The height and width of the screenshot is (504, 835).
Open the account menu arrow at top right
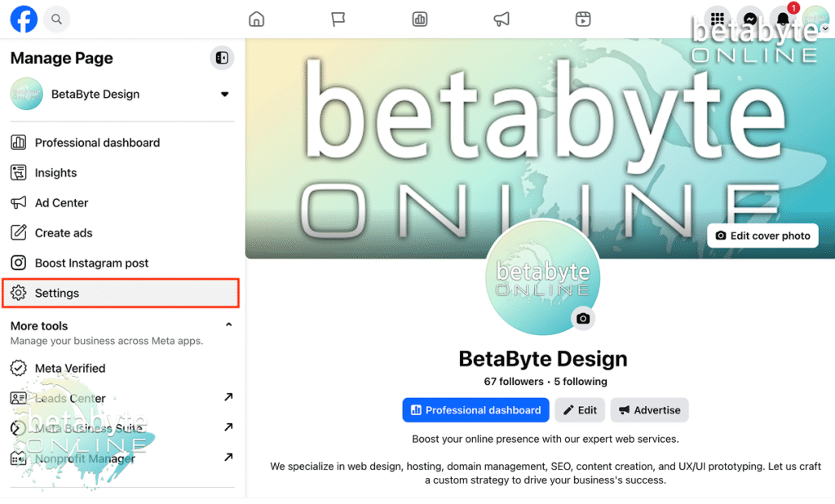click(825, 29)
